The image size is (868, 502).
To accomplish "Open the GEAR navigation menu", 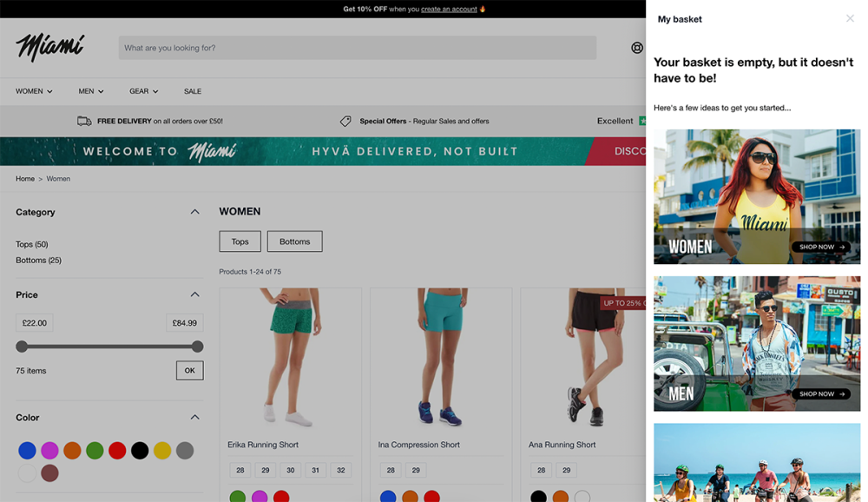I will 143,91.
